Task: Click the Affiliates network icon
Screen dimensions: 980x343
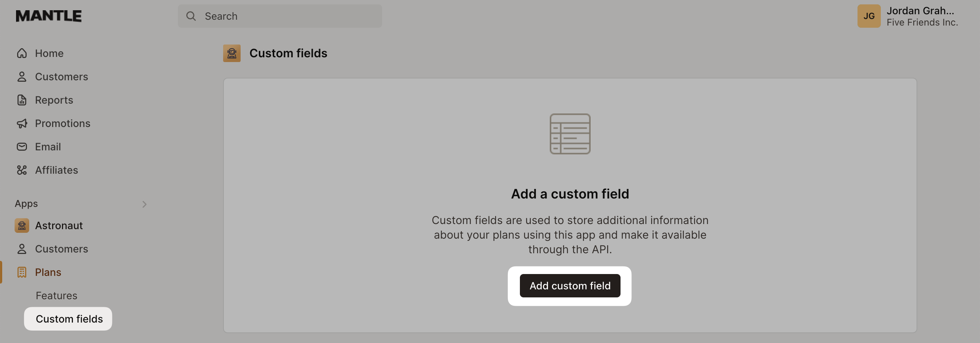Action: point(22,170)
